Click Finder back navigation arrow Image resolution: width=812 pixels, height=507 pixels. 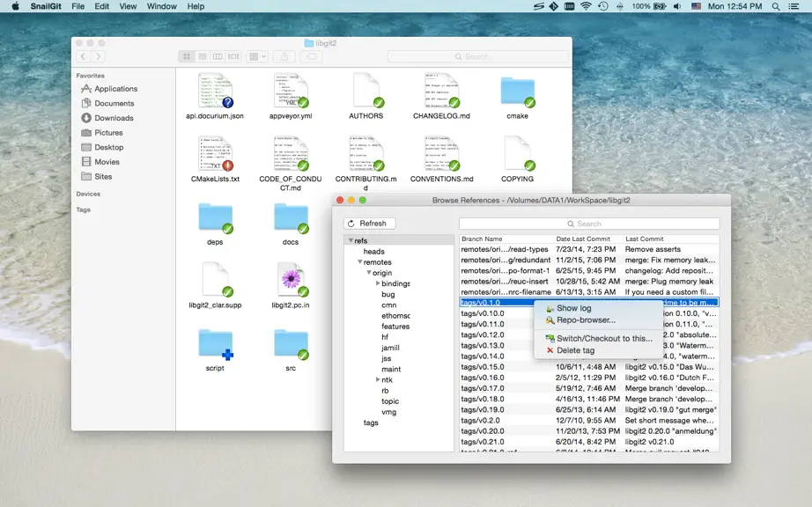coord(84,56)
